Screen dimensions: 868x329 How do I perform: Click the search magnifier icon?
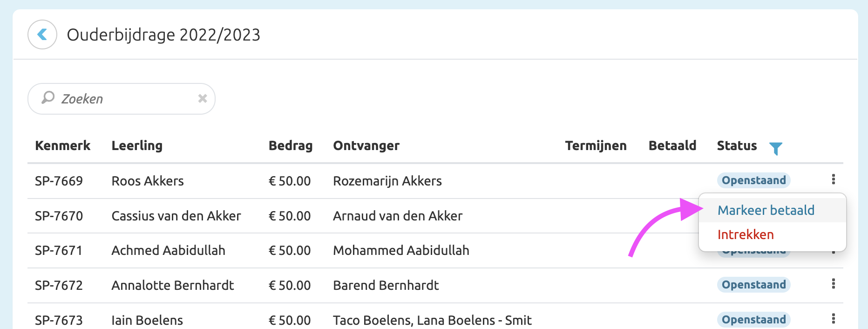(48, 98)
